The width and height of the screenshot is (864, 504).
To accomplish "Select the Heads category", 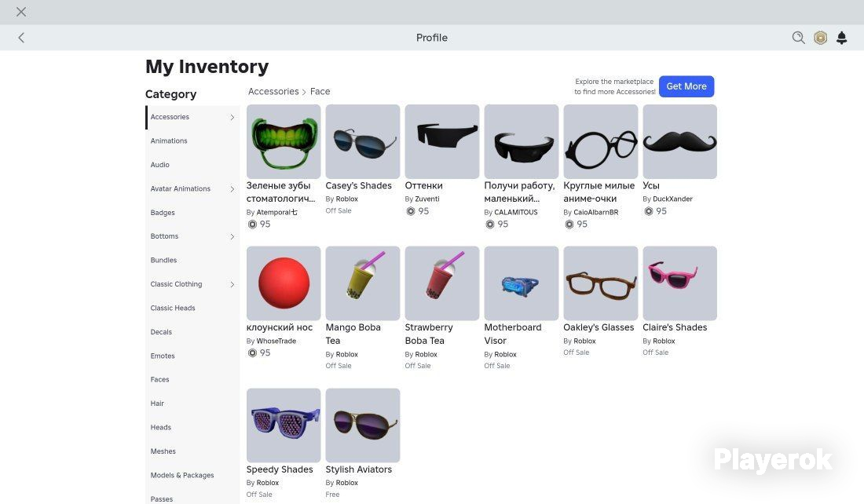I will click(x=192, y=427).
